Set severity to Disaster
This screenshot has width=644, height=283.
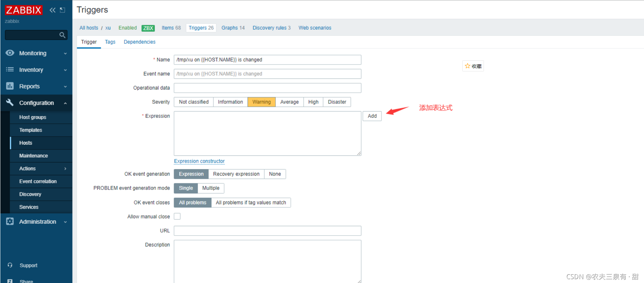337,102
